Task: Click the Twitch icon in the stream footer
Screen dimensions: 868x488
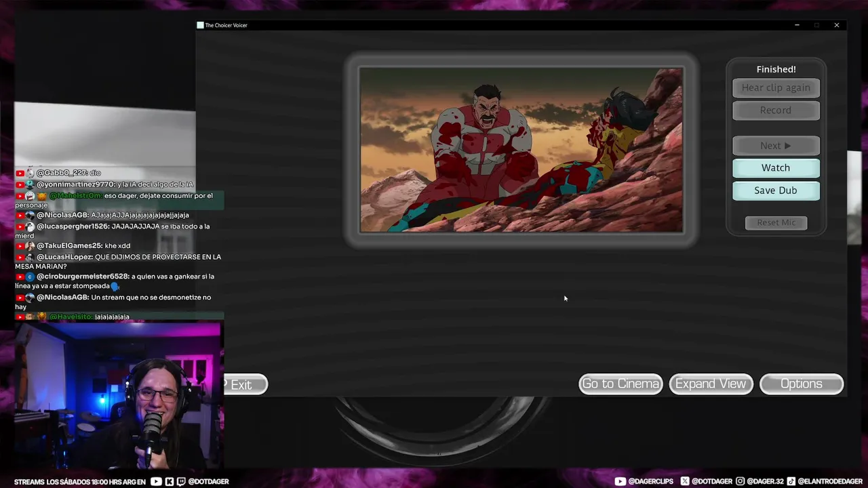Action: [181, 482]
